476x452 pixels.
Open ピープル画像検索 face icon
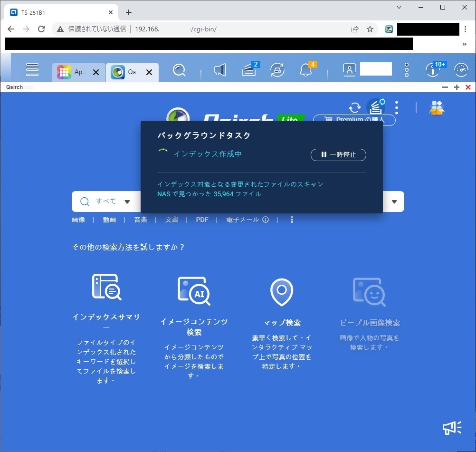[x=369, y=292]
